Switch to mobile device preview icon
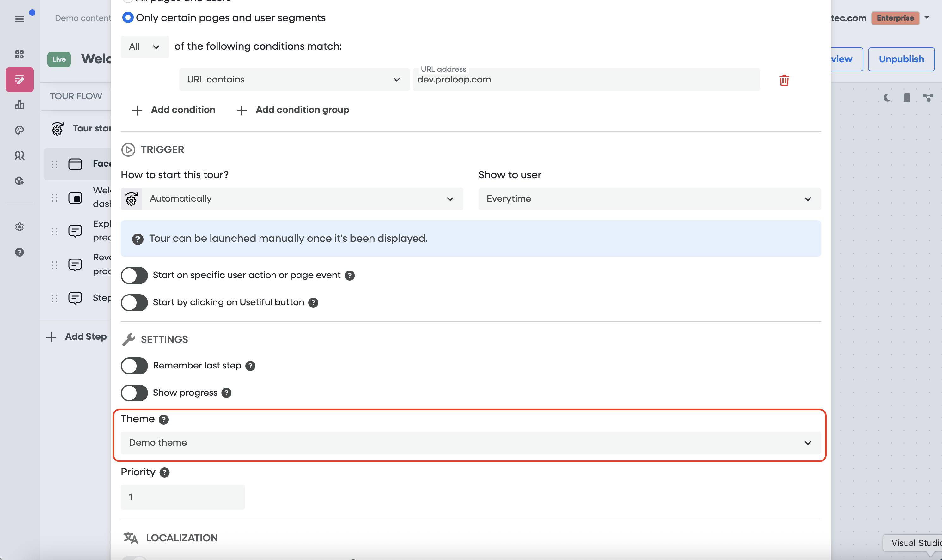 coord(907,98)
